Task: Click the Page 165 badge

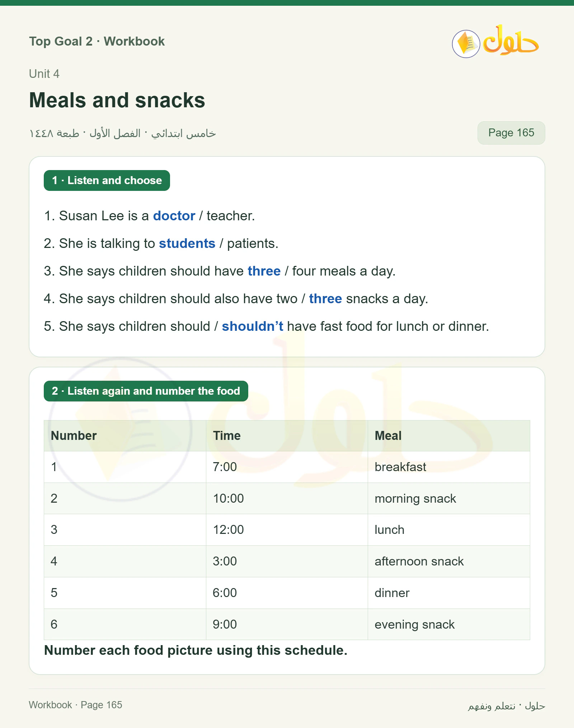Action: [x=511, y=133]
